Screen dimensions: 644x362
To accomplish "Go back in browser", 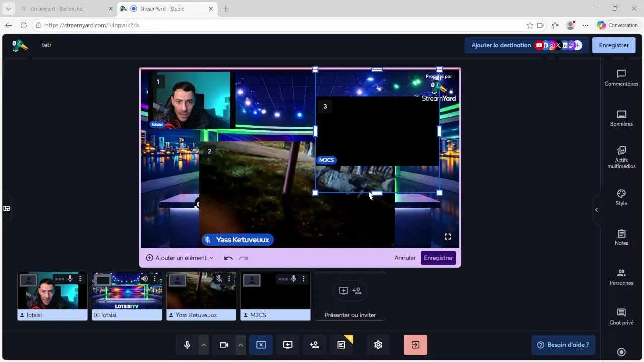I will pyautogui.click(x=9, y=25).
